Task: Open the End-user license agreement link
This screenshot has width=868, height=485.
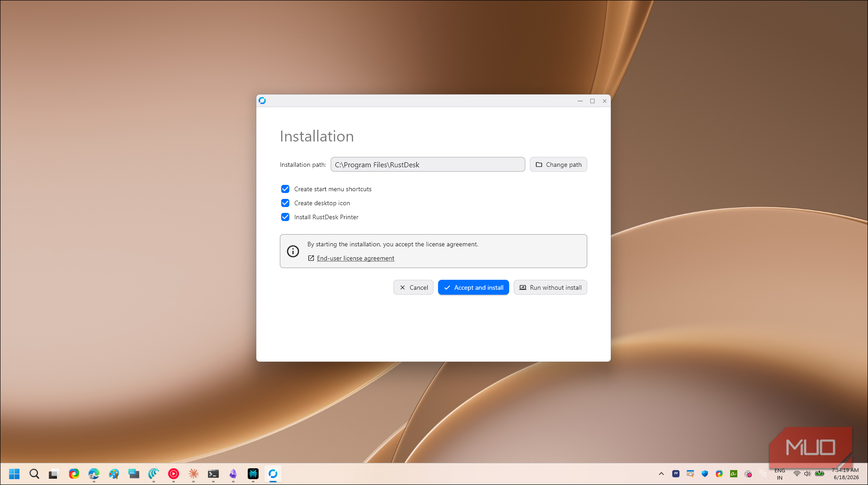Action: point(355,258)
